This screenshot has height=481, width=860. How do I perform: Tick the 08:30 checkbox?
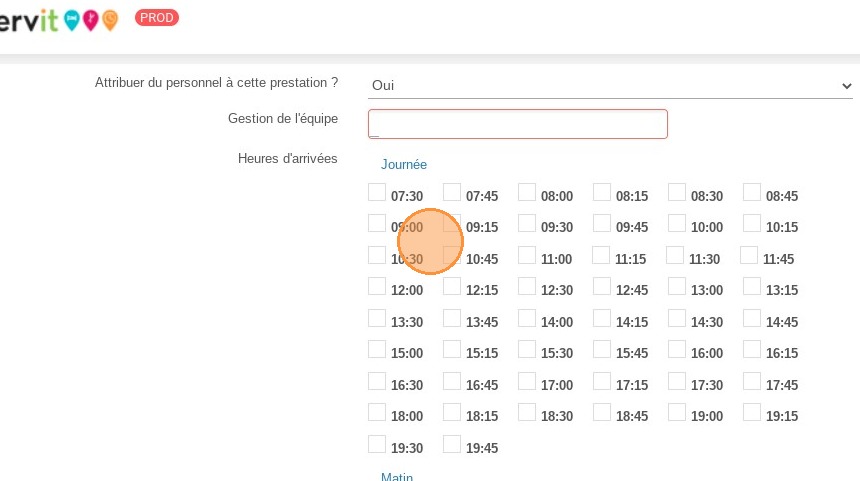pyautogui.click(x=677, y=193)
